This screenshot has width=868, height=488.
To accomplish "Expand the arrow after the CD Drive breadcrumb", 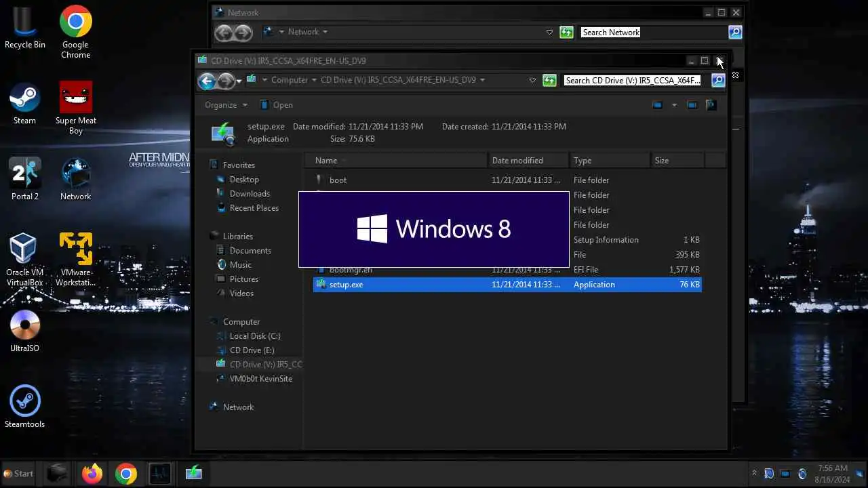I will coord(482,80).
